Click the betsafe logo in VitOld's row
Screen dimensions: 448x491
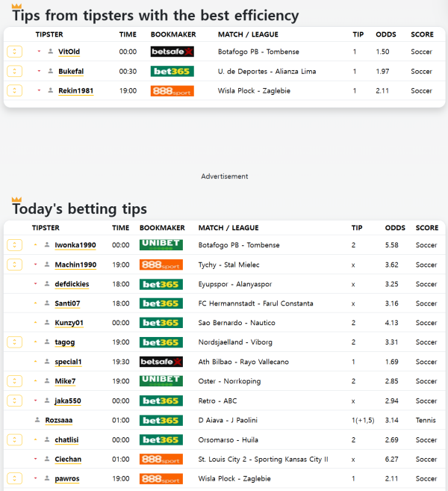point(172,52)
